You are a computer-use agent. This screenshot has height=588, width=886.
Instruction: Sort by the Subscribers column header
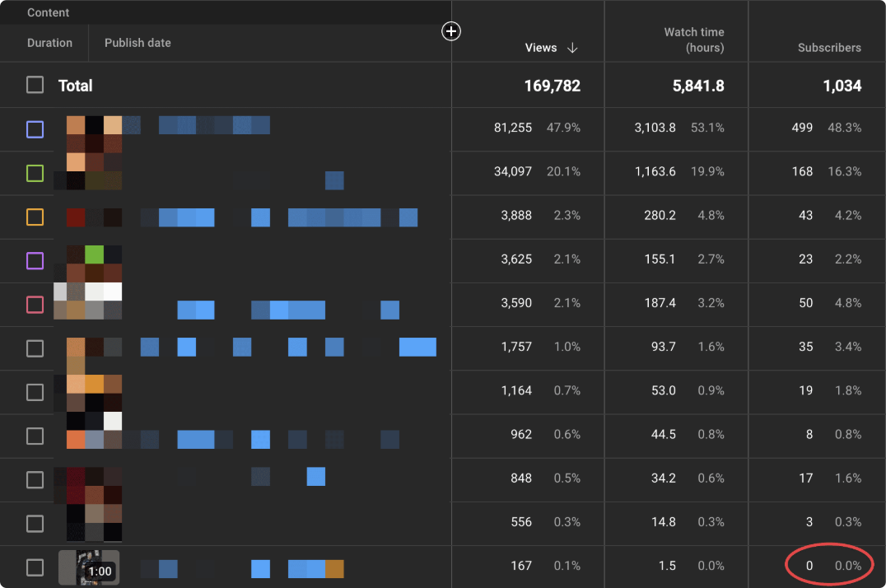coord(828,48)
